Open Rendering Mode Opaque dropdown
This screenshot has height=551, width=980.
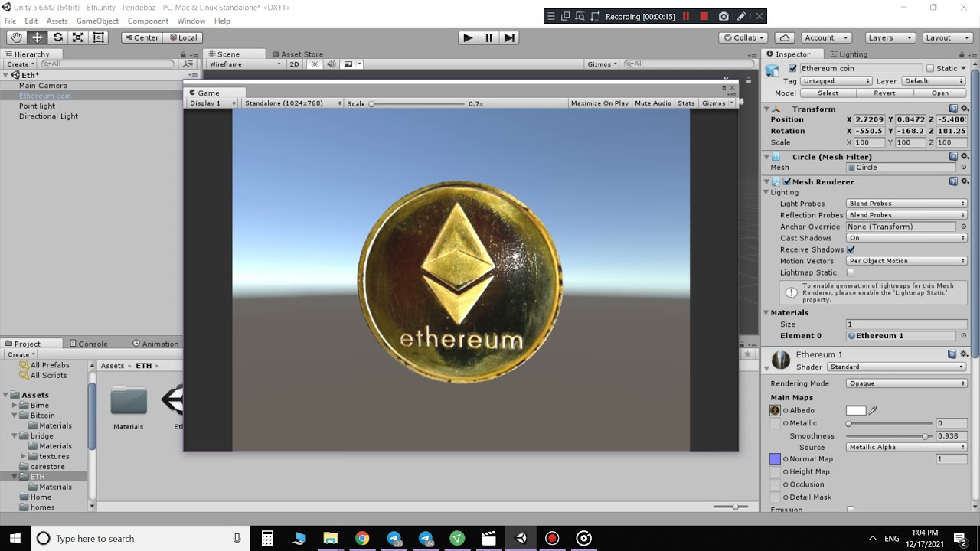click(x=906, y=383)
